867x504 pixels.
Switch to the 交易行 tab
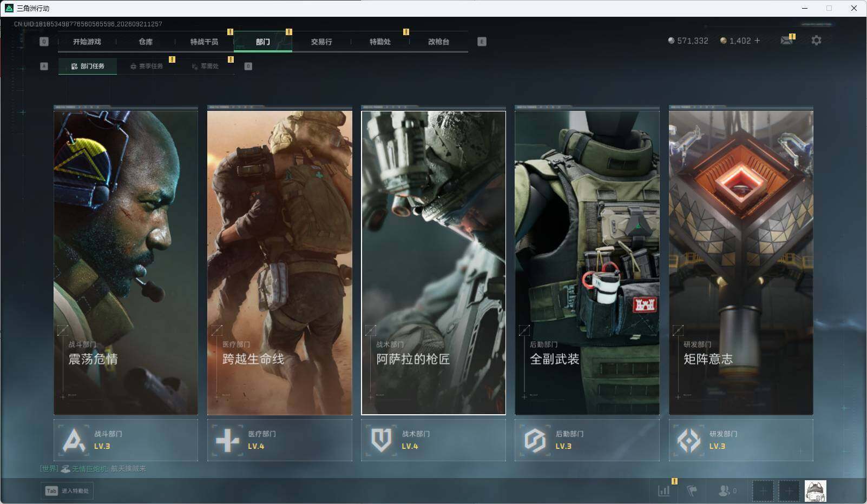pos(321,42)
